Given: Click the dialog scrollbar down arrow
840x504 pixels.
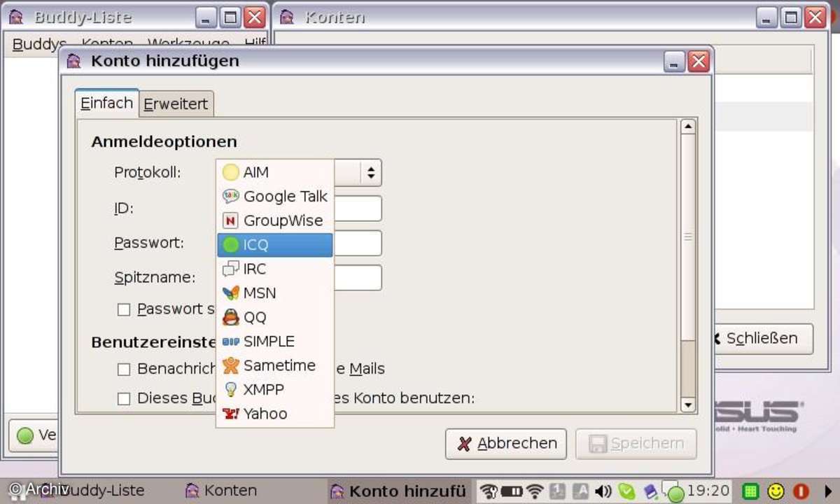Looking at the screenshot, I should 687,405.
